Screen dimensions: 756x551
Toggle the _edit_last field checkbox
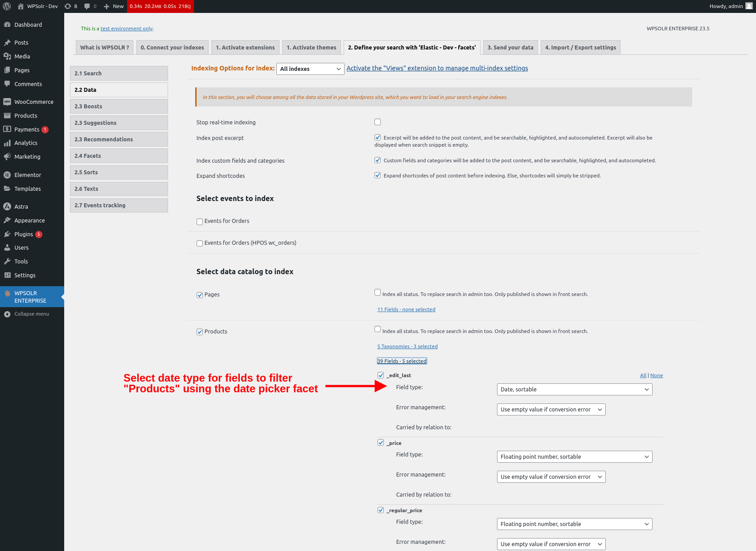(x=381, y=375)
